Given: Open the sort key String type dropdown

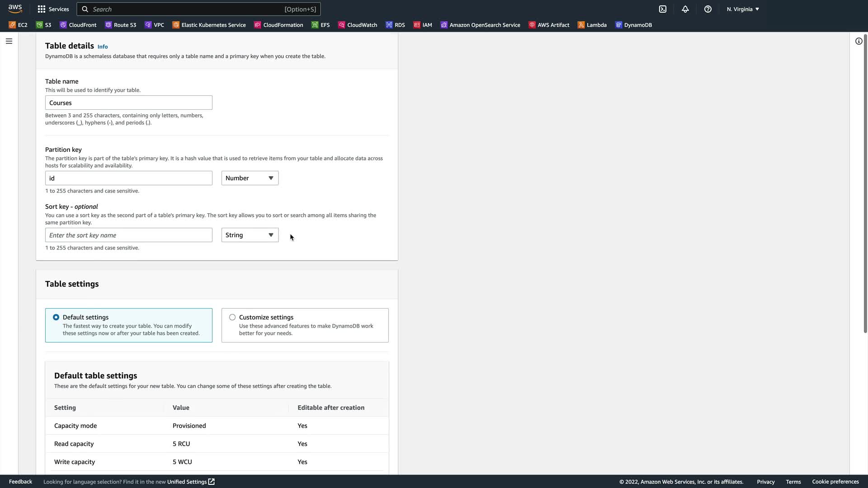Looking at the screenshot, I should 250,235.
